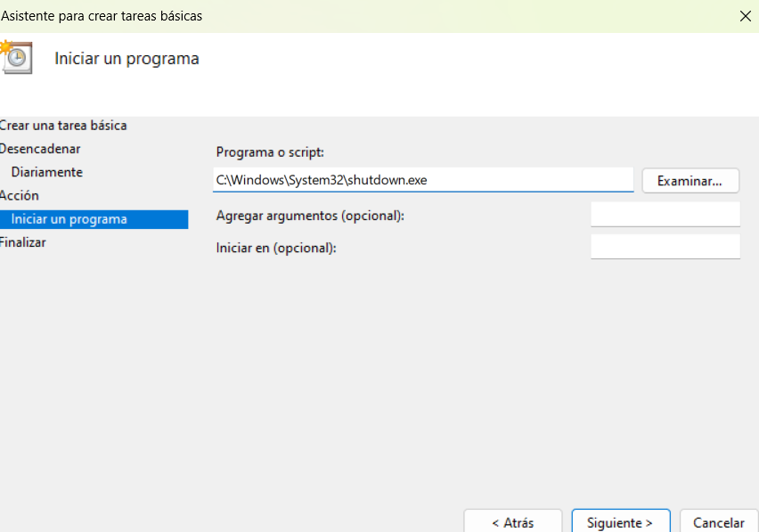This screenshot has width=759, height=532.
Task: Select the Desencadenar step
Action: (40, 149)
